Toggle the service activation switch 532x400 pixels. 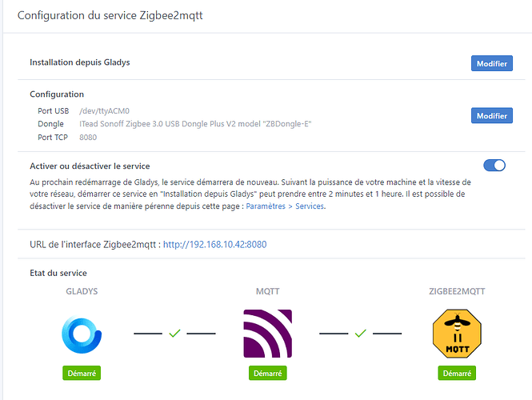494,166
